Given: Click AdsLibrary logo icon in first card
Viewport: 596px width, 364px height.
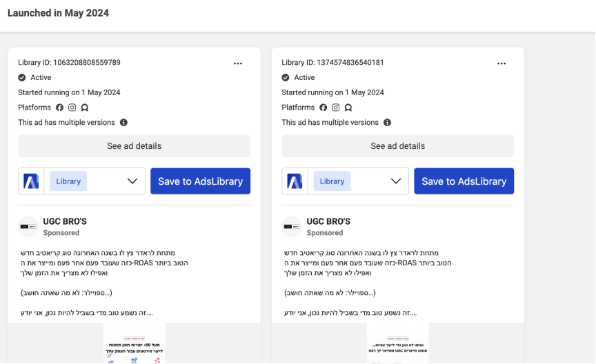Looking at the screenshot, I should pos(31,181).
